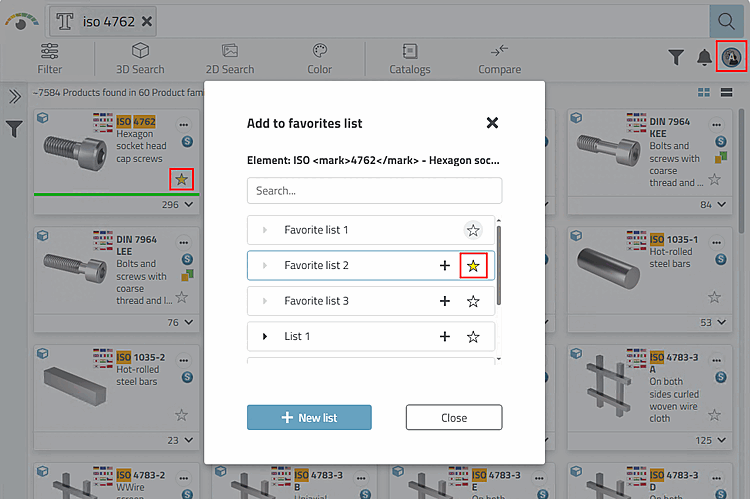Image resolution: width=750 pixels, height=499 pixels.
Task: Toggle favorite star for Favorite list 2
Action: [x=473, y=266]
